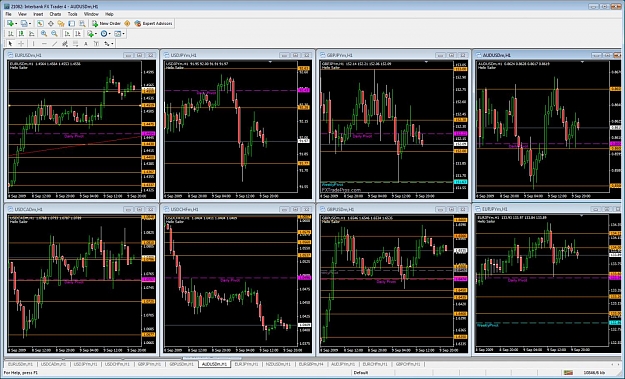Select the equidistant channel tool
Screen dimensions: 625x379
pos(65,44)
